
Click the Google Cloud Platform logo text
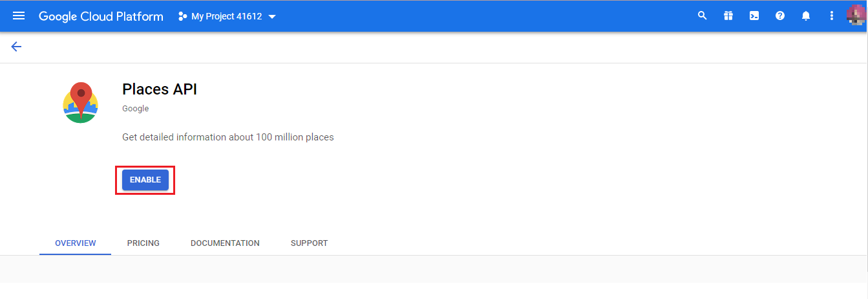click(101, 16)
